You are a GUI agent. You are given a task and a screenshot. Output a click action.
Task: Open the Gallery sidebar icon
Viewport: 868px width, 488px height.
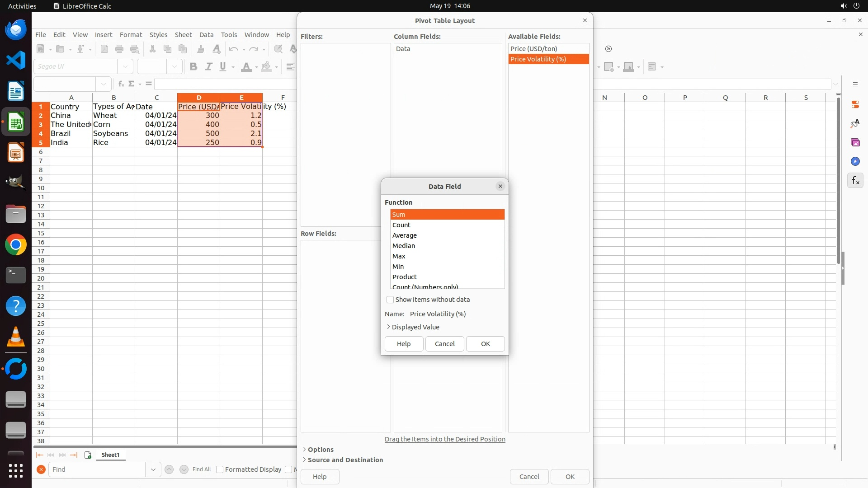tap(855, 142)
